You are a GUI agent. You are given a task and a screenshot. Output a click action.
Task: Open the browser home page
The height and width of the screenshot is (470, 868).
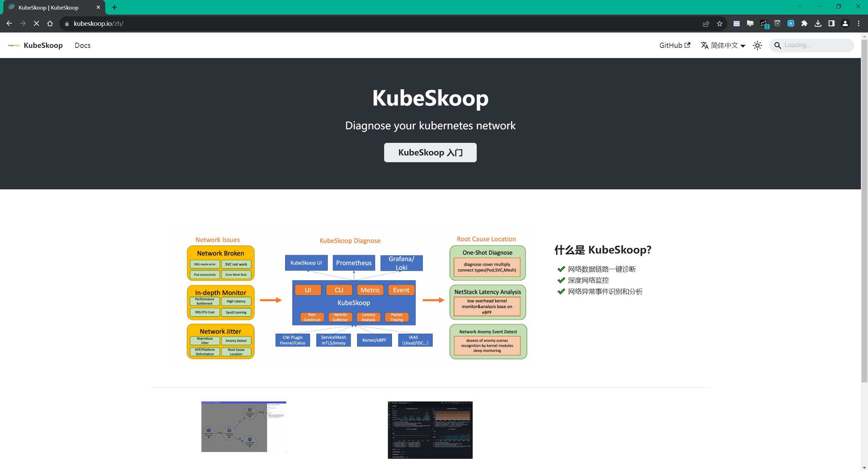[x=50, y=23]
